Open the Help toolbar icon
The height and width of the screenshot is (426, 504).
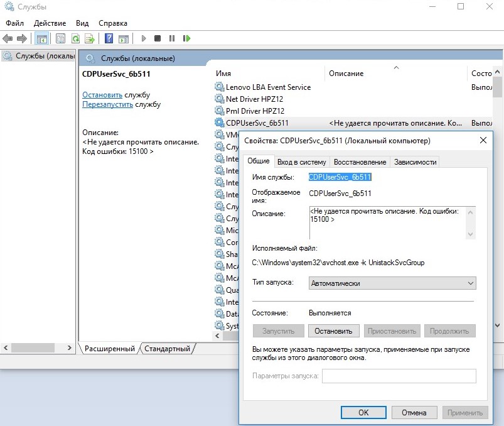[109, 38]
